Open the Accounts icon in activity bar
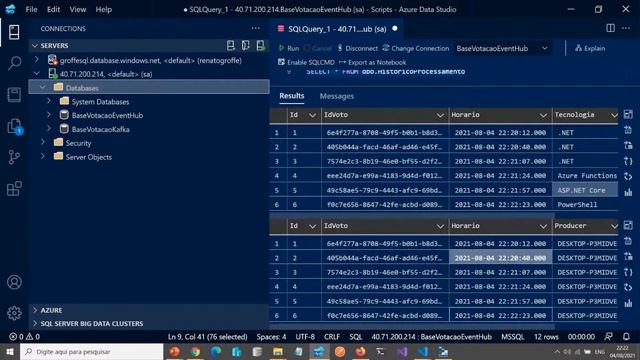Screen dimensions: 640x360 coord(14,282)
